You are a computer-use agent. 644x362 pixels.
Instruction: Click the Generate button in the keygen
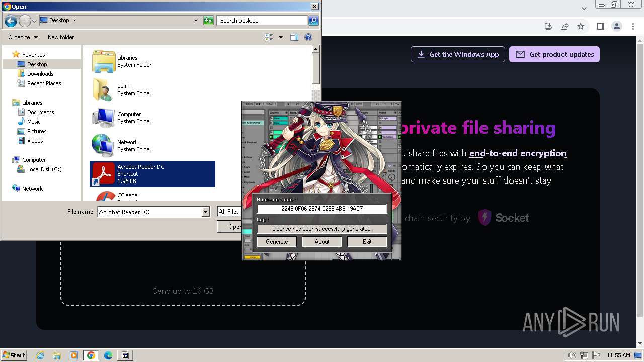(277, 242)
